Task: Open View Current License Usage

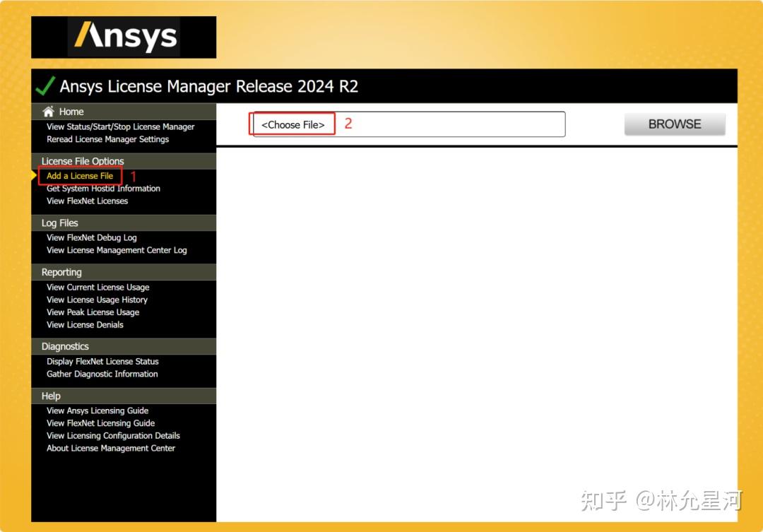Action: coord(97,287)
